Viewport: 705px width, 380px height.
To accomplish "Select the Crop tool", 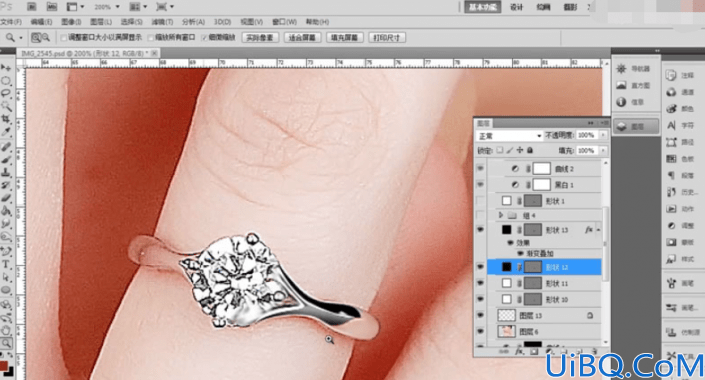I will (6, 119).
